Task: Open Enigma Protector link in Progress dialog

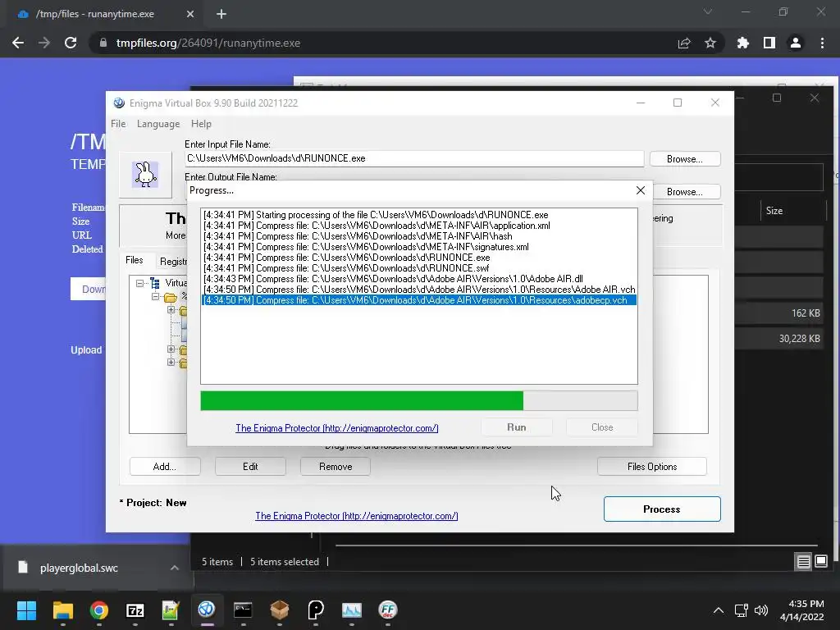Action: point(337,428)
